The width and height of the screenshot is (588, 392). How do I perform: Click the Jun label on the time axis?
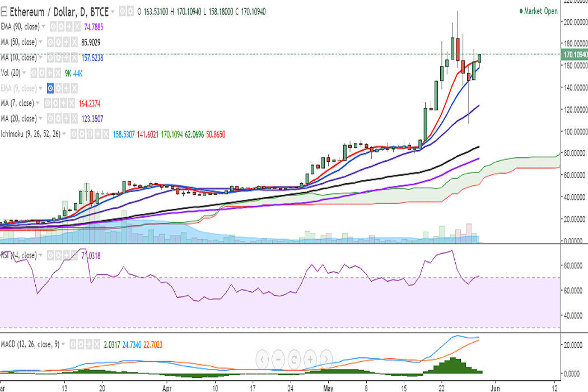tap(495, 388)
